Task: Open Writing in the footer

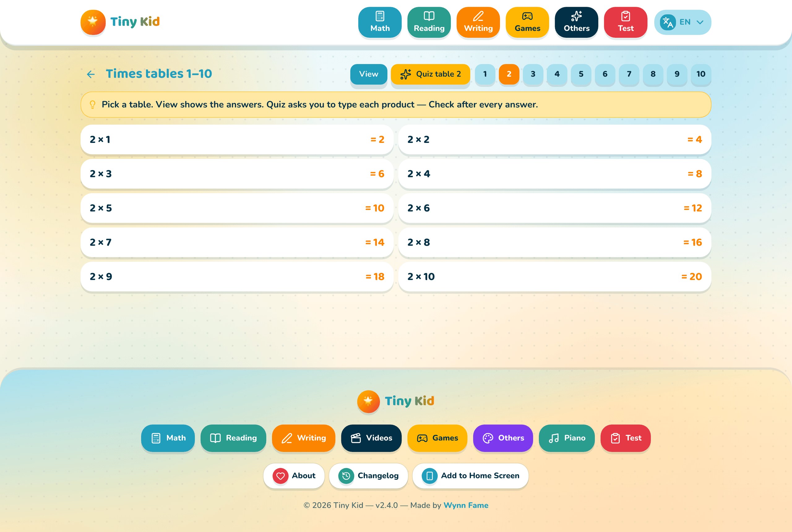Action: click(x=304, y=438)
